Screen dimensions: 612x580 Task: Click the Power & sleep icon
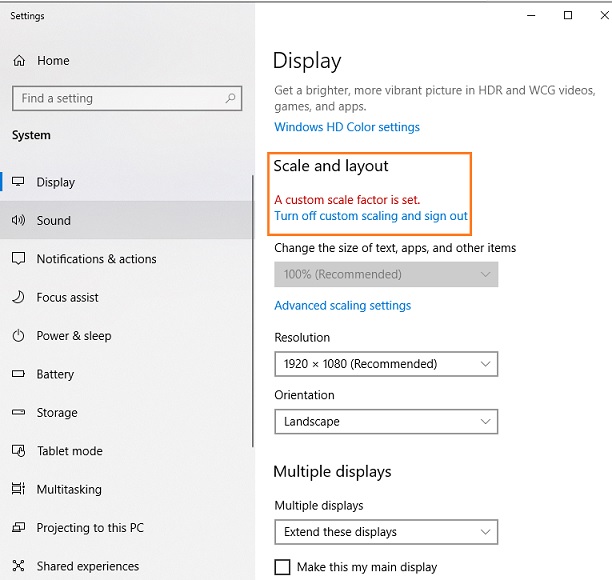click(18, 336)
